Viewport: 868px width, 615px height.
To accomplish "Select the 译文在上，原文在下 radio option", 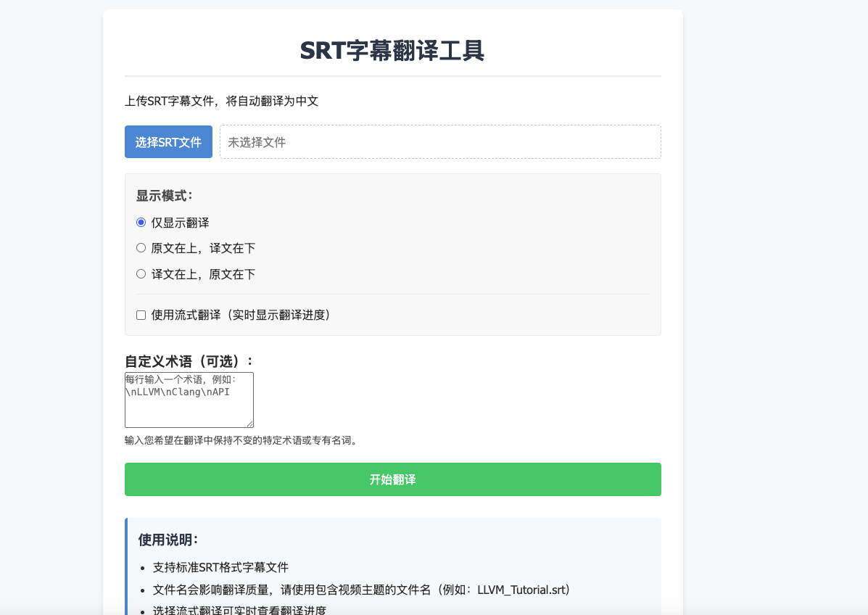I will [141, 274].
